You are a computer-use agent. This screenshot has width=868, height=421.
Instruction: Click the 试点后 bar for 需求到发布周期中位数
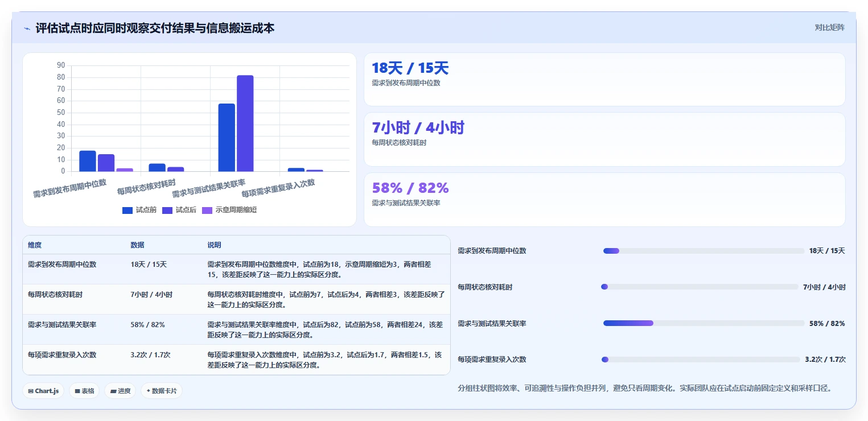[106, 163]
